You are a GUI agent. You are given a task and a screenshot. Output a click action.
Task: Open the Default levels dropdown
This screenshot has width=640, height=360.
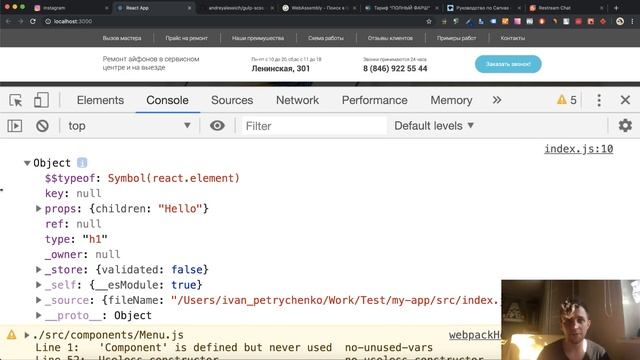click(x=434, y=126)
